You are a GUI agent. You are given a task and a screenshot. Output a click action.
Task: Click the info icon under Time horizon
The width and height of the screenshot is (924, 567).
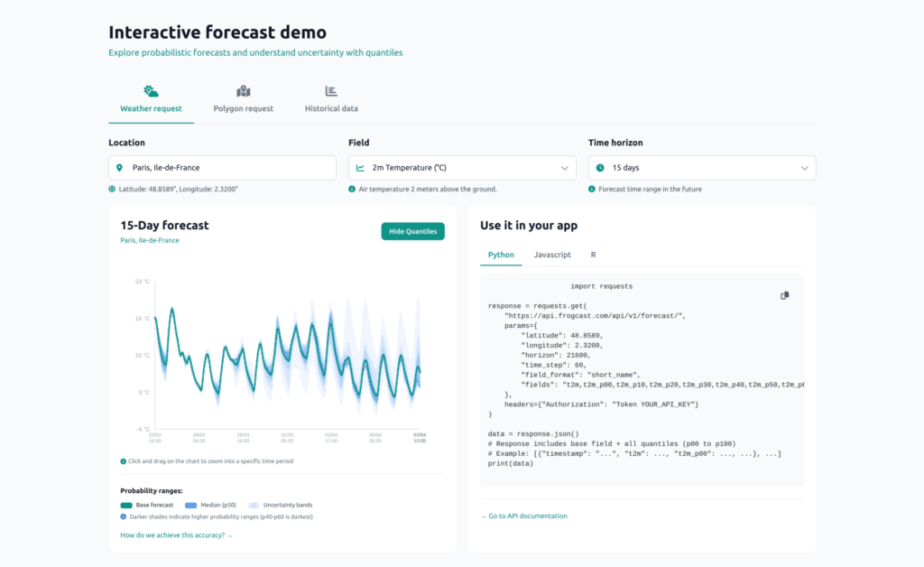[592, 189]
